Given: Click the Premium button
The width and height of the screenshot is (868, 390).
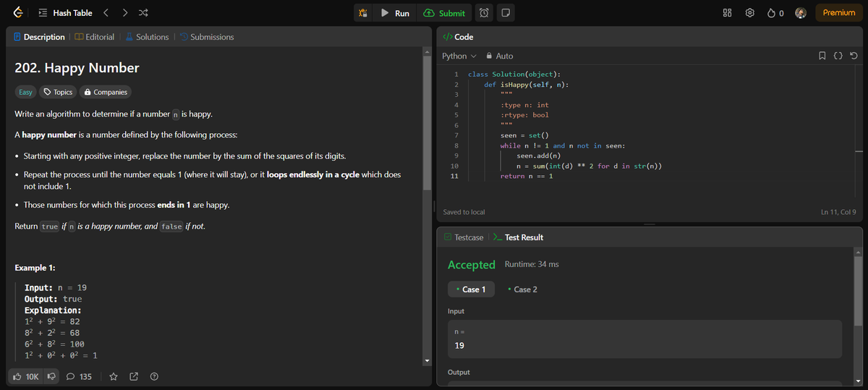Looking at the screenshot, I should tap(838, 13).
